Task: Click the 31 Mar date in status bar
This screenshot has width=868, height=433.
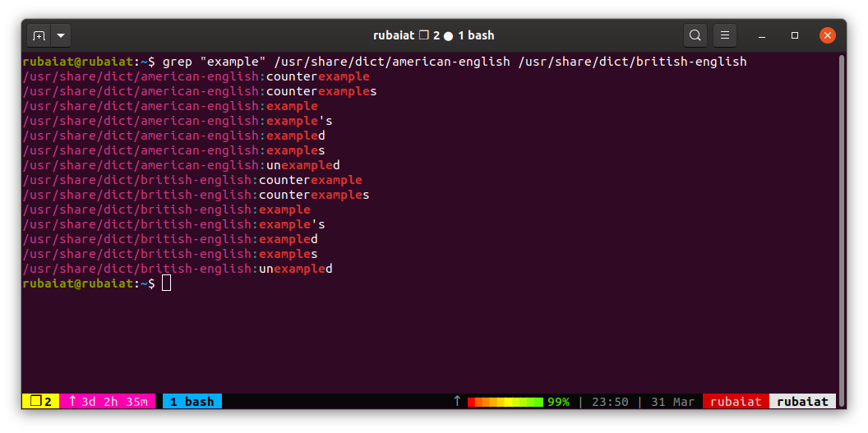Action: (x=672, y=402)
